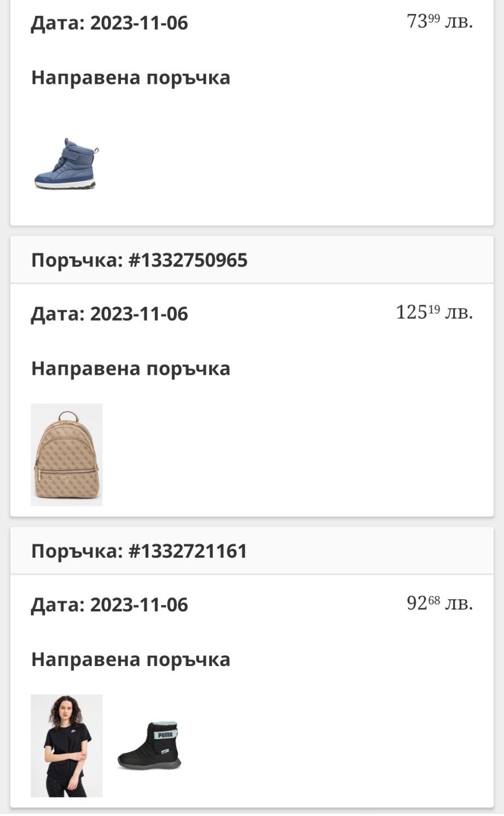Open order number #1332750965

[188, 260]
